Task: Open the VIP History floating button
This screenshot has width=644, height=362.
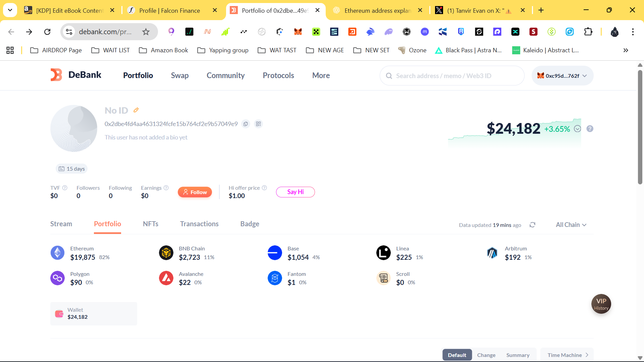Action: (x=601, y=304)
